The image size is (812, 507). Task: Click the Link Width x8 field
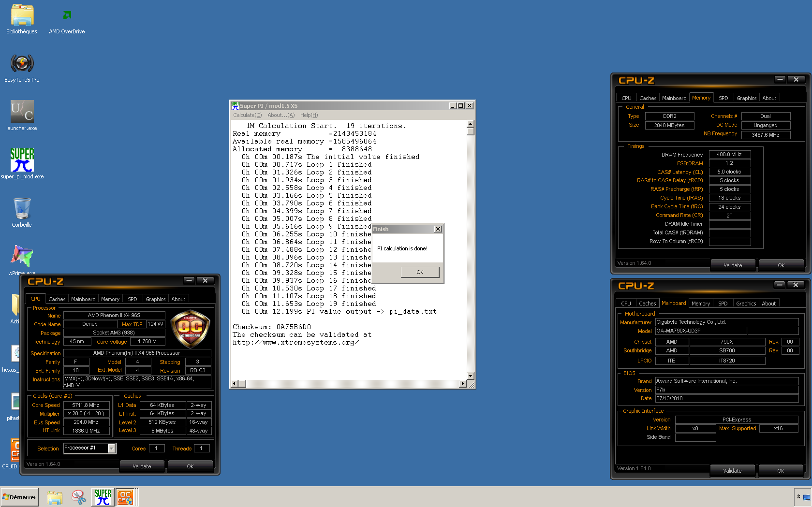pyautogui.click(x=695, y=429)
